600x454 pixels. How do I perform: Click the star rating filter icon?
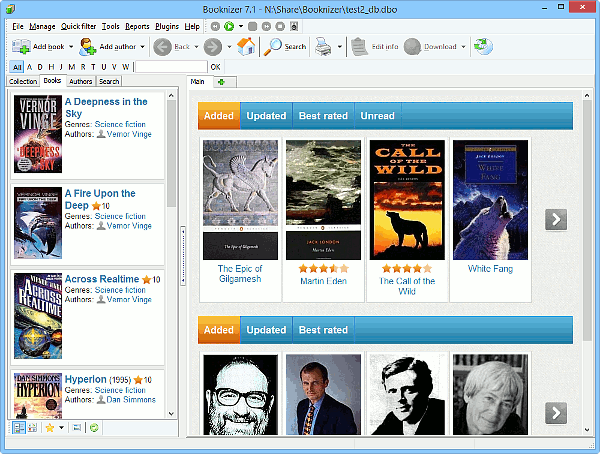point(50,428)
